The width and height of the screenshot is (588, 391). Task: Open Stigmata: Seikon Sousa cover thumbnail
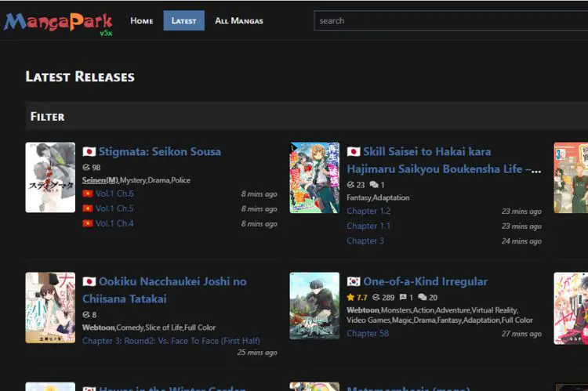click(x=50, y=177)
